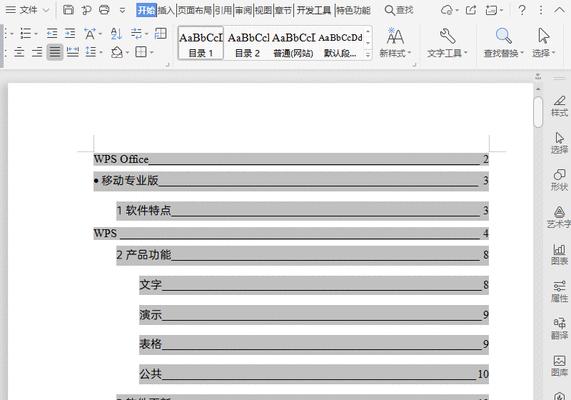Screen dimensions: 571x400
Task: Collapse the ribbon with the up chevron
Action: (559, 10)
